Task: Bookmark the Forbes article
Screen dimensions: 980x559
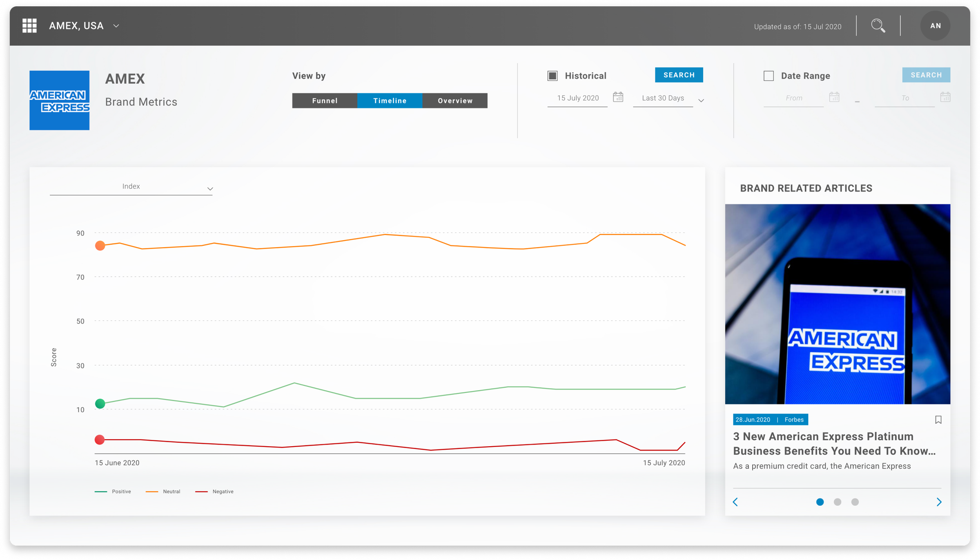Action: (938, 420)
